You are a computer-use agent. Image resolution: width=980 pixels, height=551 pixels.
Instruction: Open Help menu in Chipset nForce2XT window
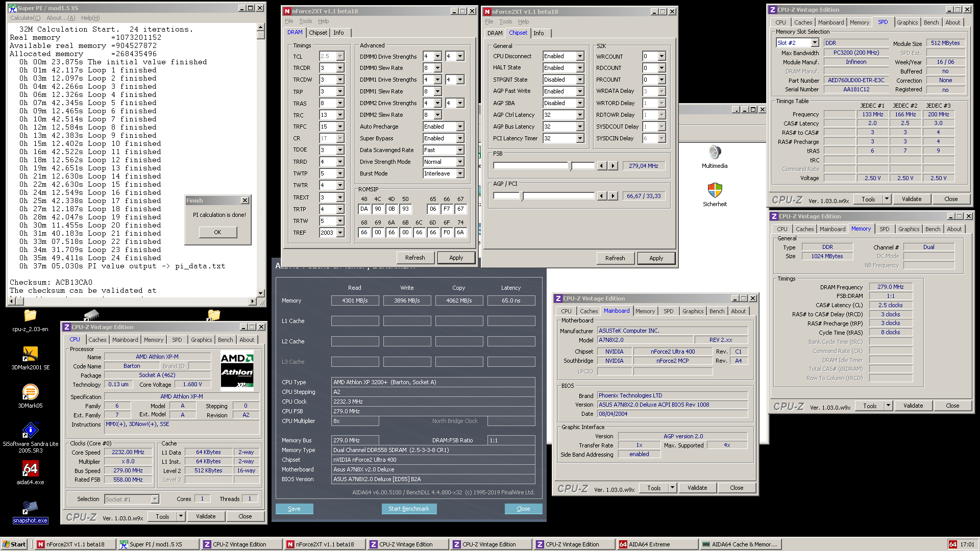pos(523,21)
